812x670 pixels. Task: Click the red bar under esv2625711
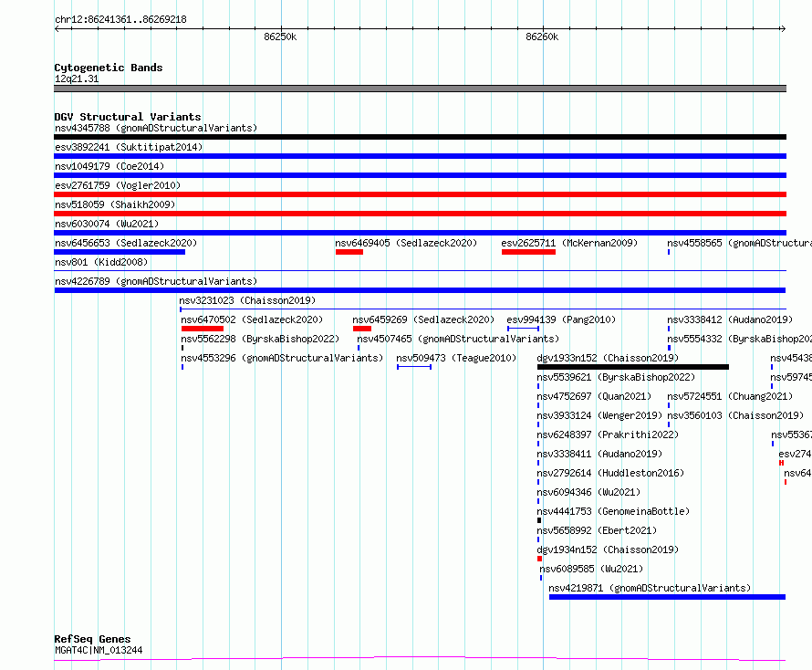pos(528,252)
